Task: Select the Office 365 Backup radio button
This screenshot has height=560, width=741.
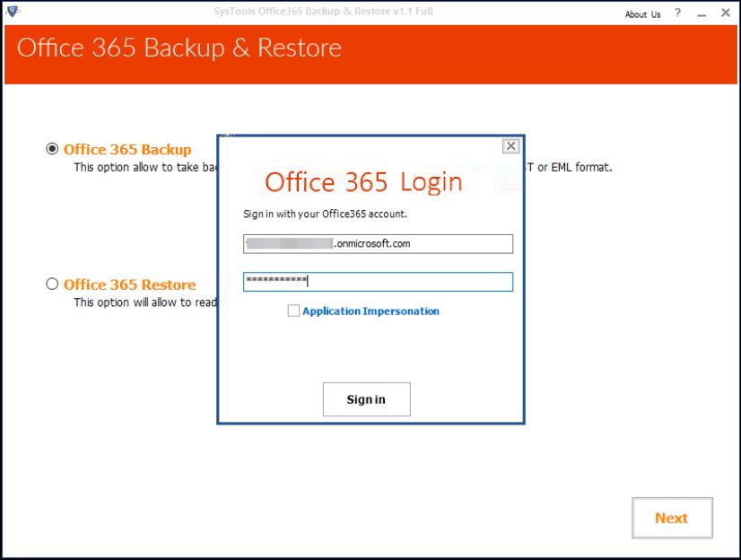Action: point(52,149)
